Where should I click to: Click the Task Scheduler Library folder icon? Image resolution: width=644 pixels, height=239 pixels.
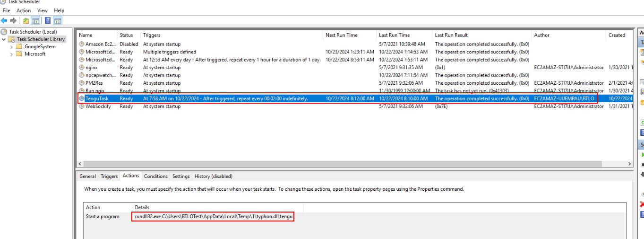pyautogui.click(x=12, y=39)
